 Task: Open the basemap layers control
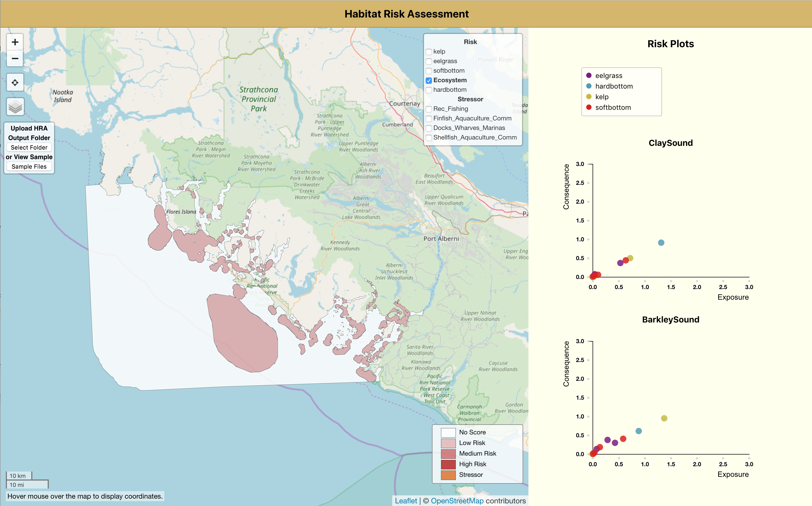click(x=15, y=107)
